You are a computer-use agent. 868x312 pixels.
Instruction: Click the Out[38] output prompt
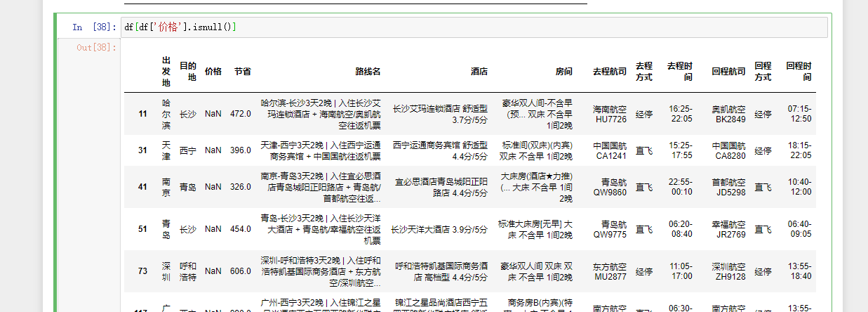pyautogui.click(x=97, y=48)
